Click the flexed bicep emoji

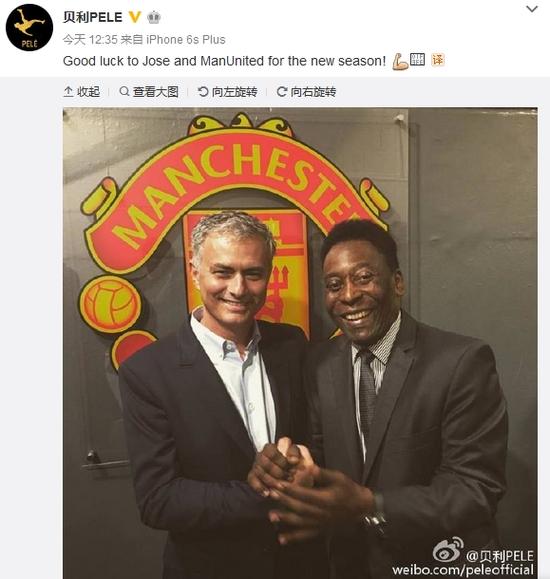400,61
